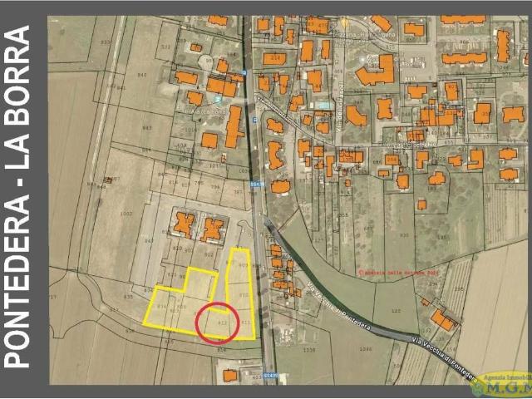
Task: Click parcel 816 inside the yellow outline
Action: tap(162, 307)
